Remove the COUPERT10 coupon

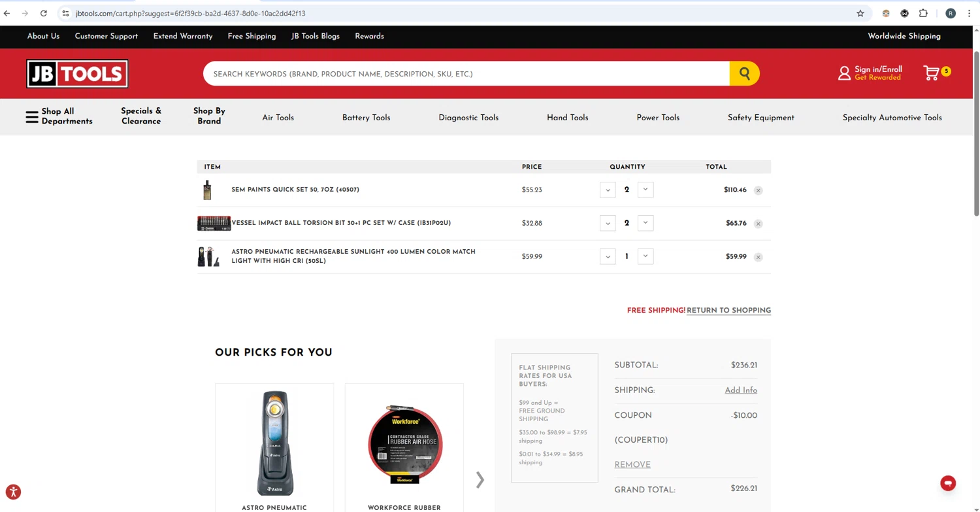tap(632, 465)
